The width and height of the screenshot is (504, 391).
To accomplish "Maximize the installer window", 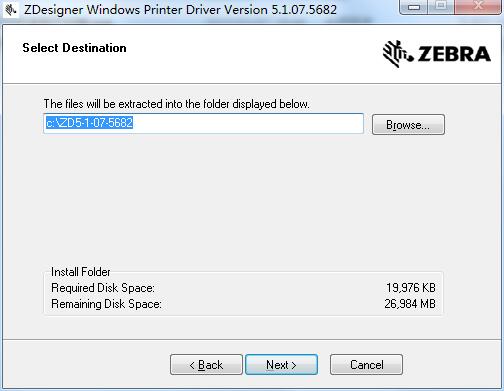I will click(441, 7).
